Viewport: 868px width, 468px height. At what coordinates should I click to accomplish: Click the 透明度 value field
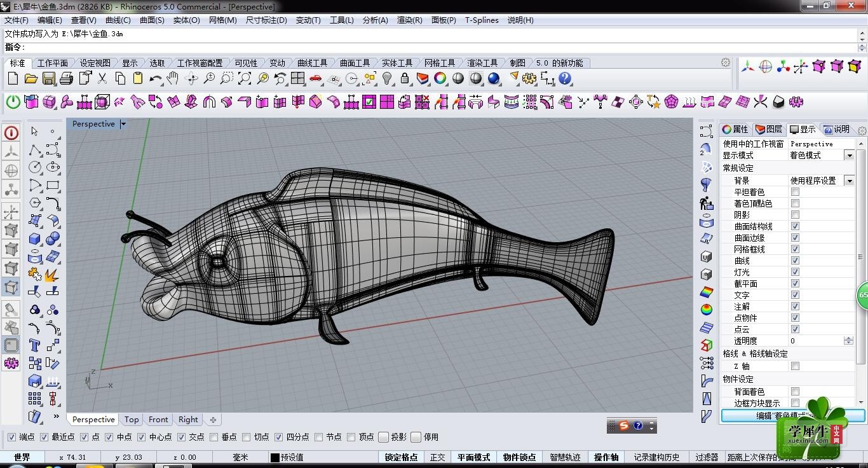coord(816,341)
